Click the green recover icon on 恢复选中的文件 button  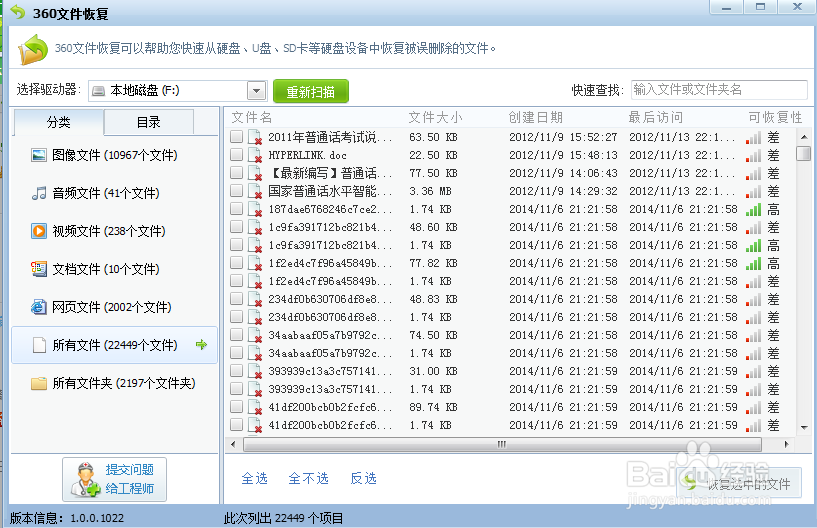tap(690, 482)
